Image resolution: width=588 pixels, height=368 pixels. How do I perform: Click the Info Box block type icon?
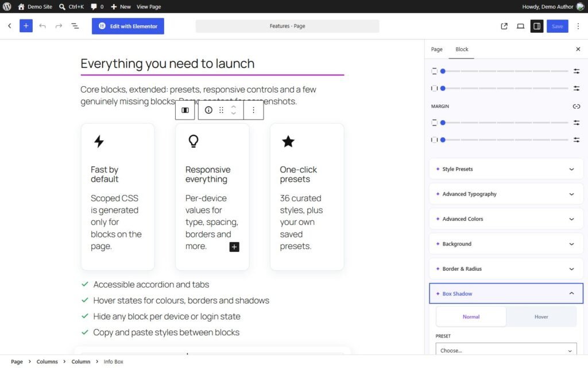(x=208, y=110)
